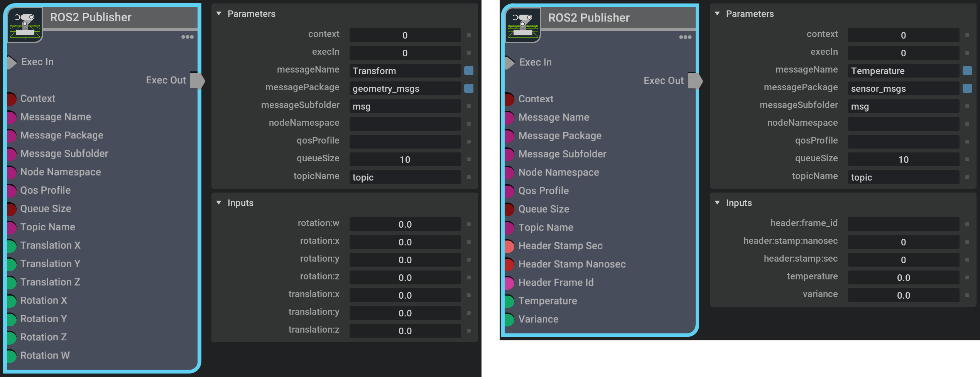Image resolution: width=980 pixels, height=377 pixels.
Task: Select the Header Stamp Sec pin
Action: coord(509,246)
